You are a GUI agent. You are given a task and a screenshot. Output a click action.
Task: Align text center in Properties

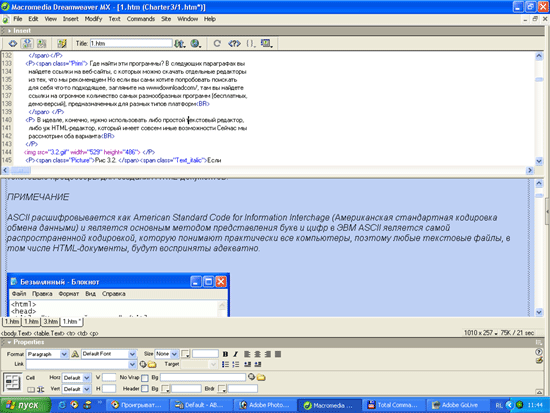(257, 354)
